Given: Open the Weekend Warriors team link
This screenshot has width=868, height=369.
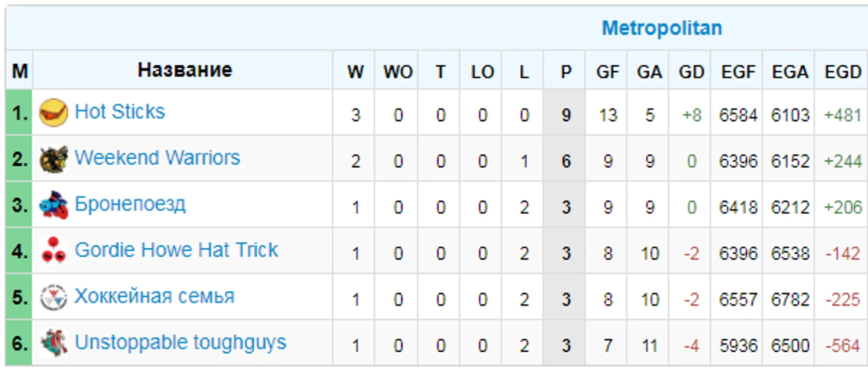Looking at the screenshot, I should pos(158,157).
